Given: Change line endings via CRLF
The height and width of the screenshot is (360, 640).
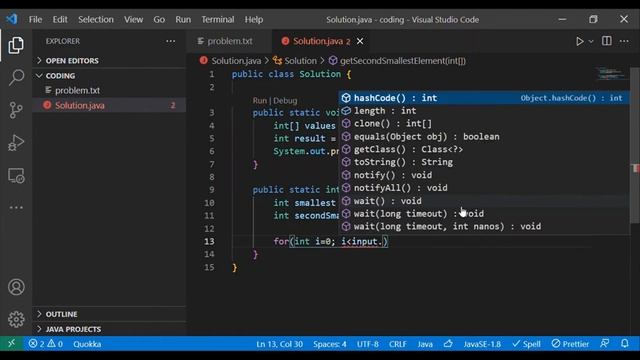Looking at the screenshot, I should pos(398,344).
